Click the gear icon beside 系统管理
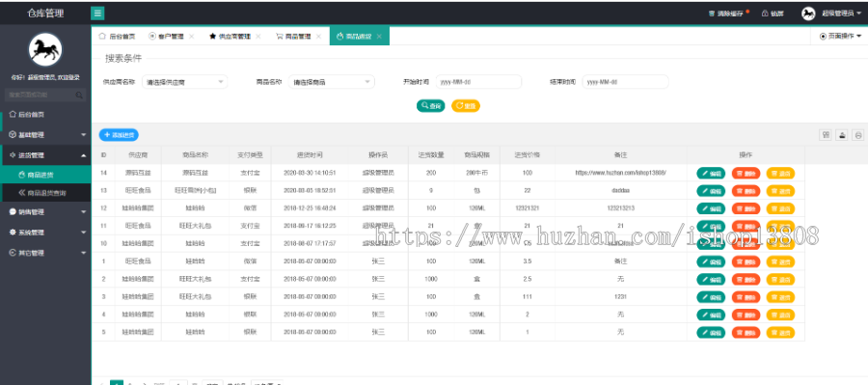 tap(13, 233)
